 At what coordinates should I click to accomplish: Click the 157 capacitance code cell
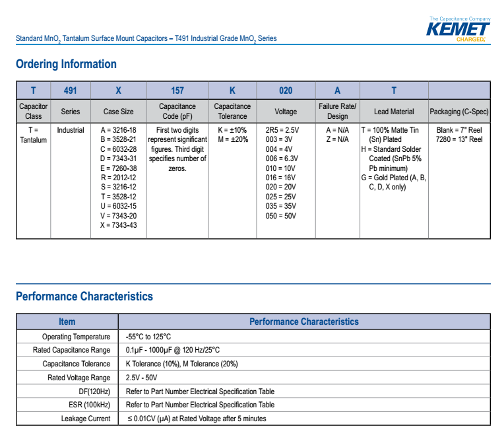pos(177,90)
